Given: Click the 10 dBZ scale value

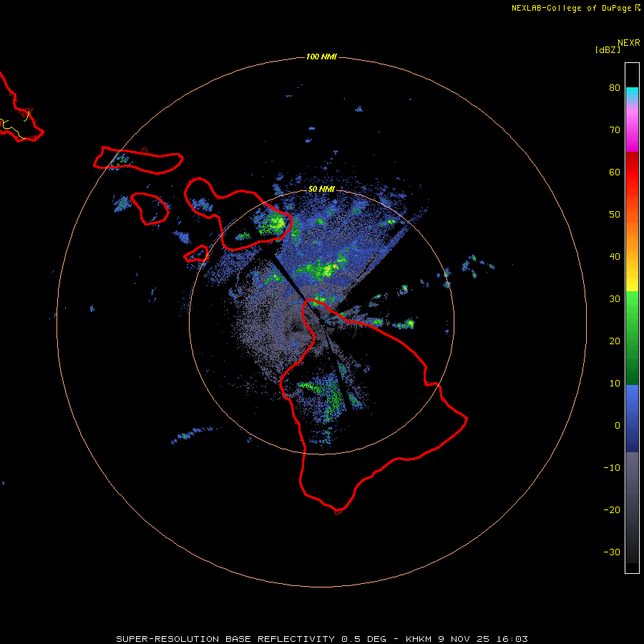Looking at the screenshot, I should [615, 384].
